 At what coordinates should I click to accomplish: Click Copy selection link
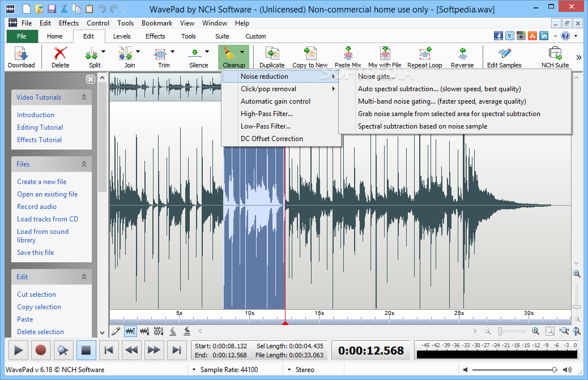point(39,306)
